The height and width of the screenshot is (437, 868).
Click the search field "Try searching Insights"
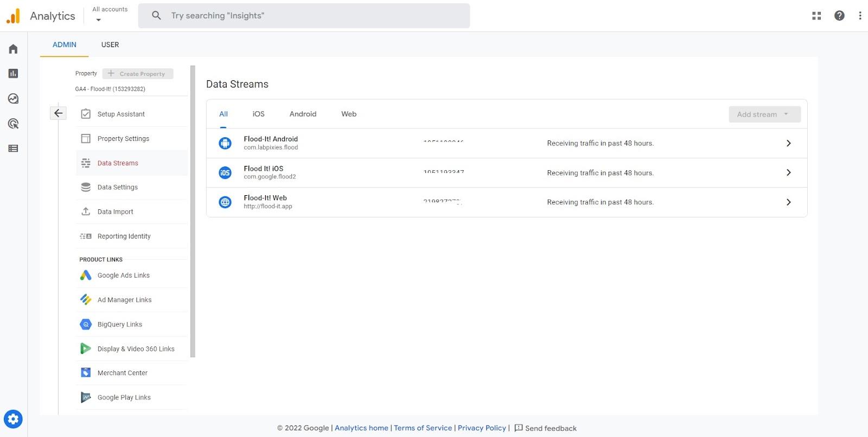(304, 16)
